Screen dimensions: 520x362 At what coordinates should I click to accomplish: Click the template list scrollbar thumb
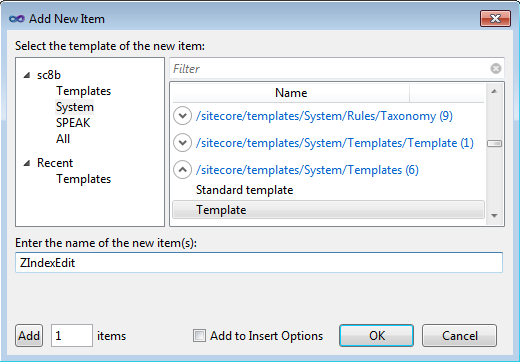click(494, 143)
